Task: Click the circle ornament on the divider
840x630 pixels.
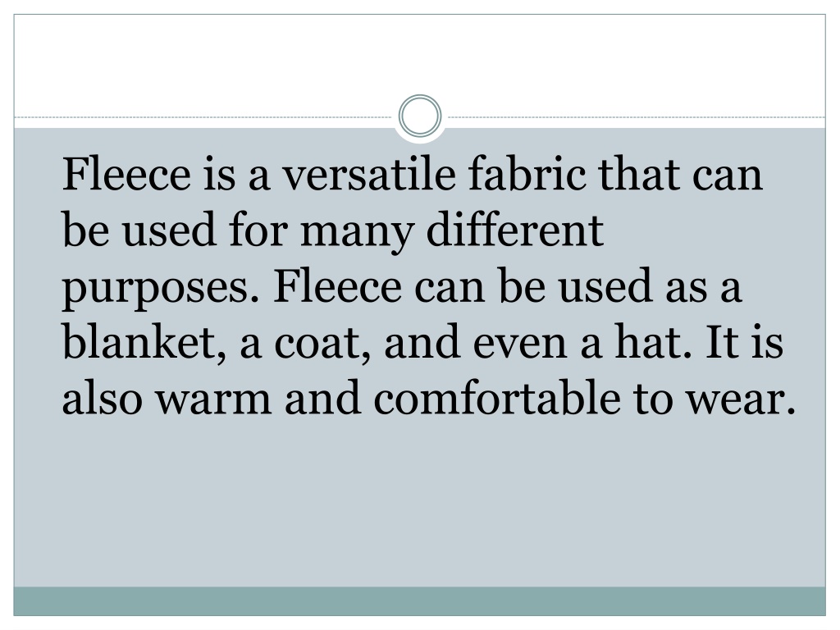Action: (420, 116)
